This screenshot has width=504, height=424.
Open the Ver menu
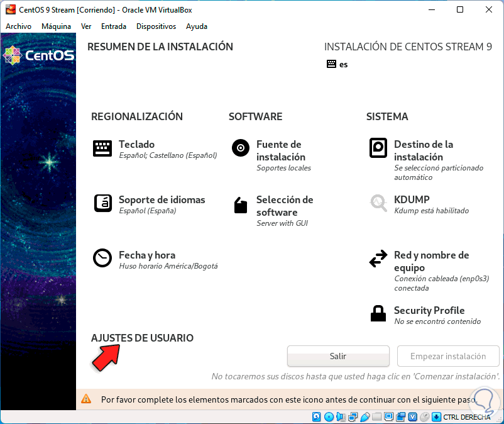click(86, 26)
